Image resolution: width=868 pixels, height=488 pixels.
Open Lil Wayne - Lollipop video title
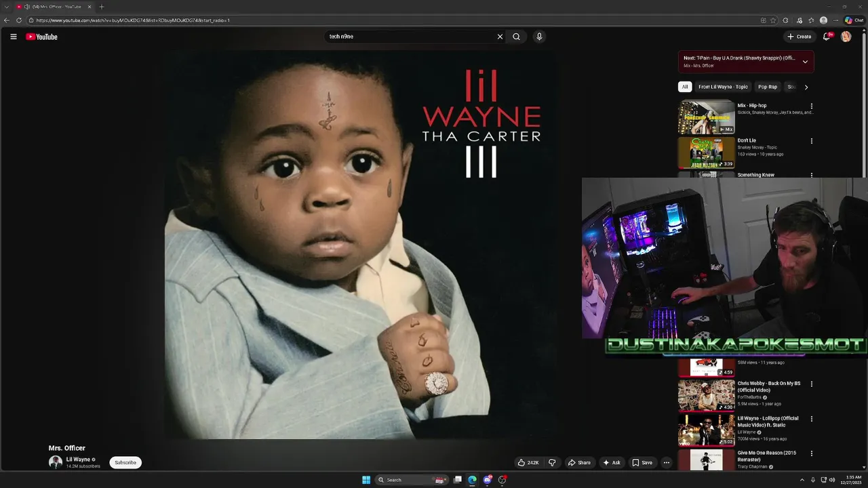point(768,422)
